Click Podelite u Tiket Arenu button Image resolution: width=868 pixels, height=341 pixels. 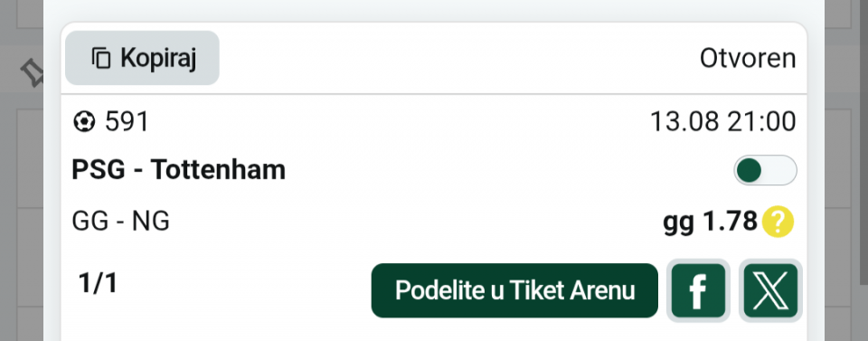pyautogui.click(x=514, y=290)
